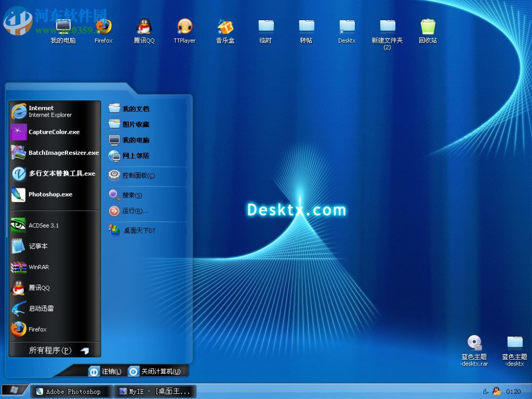Launch 腾讯QQ from the desktop

point(144,27)
